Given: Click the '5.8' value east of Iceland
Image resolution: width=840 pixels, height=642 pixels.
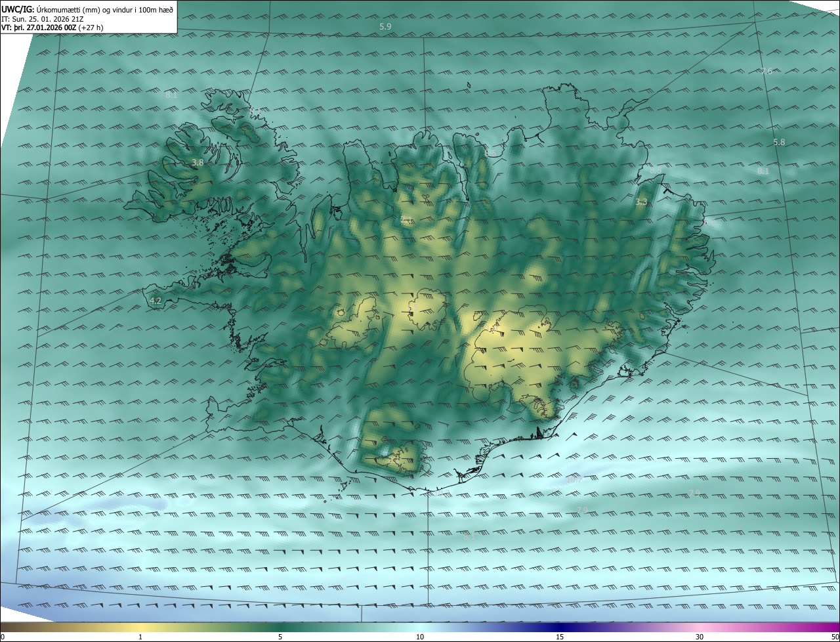Looking at the screenshot, I should [779, 142].
